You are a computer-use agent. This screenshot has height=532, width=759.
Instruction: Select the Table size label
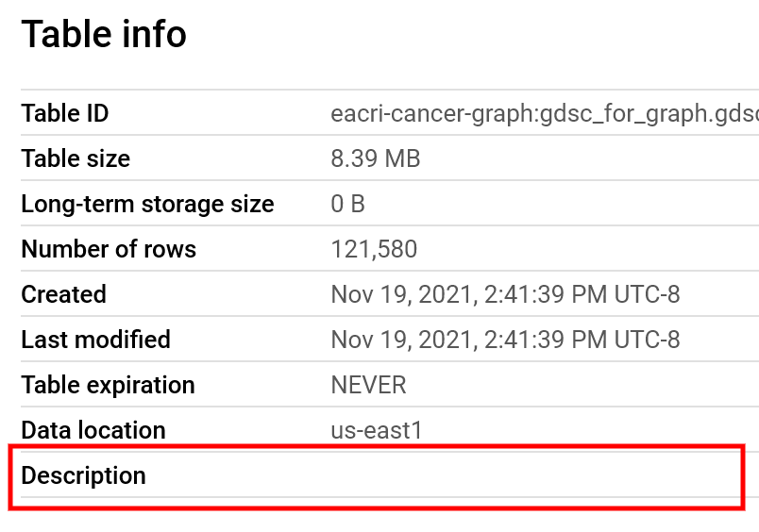[76, 159]
